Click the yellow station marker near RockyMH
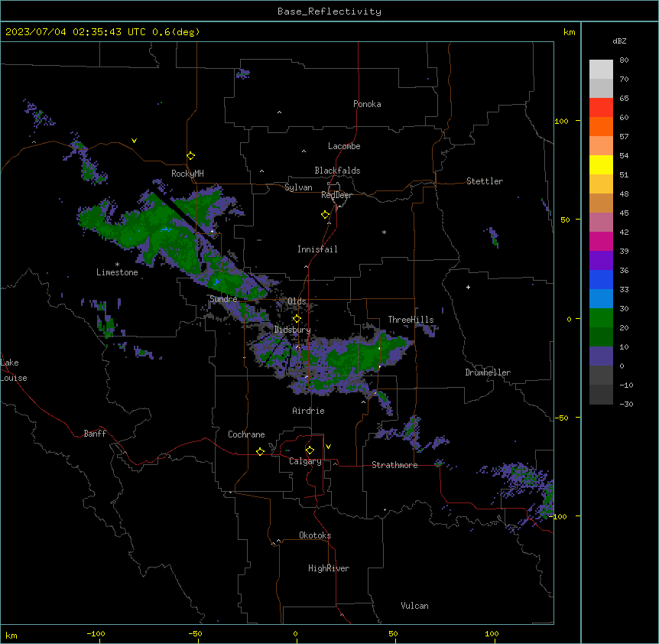This screenshot has width=659, height=644. (190, 156)
